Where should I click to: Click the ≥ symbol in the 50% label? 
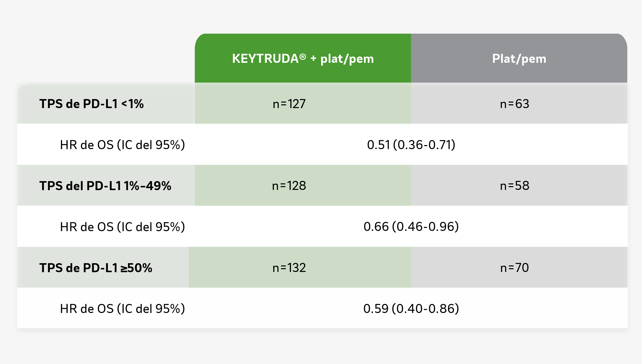[x=124, y=269]
